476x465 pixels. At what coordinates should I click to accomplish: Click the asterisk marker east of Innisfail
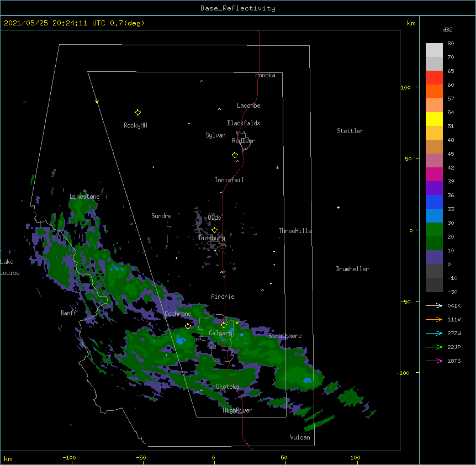(x=277, y=167)
